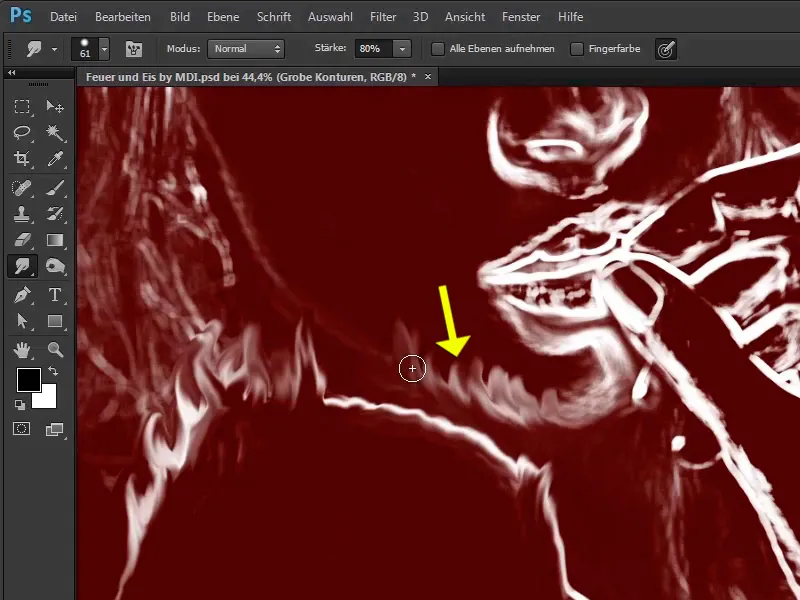The height and width of the screenshot is (600, 800).
Task: Click the black foreground color swatch
Action: click(x=27, y=379)
